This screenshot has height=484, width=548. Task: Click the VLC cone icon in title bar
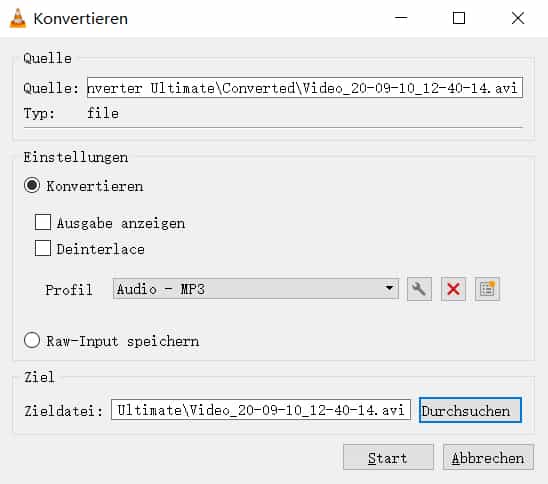pos(17,18)
